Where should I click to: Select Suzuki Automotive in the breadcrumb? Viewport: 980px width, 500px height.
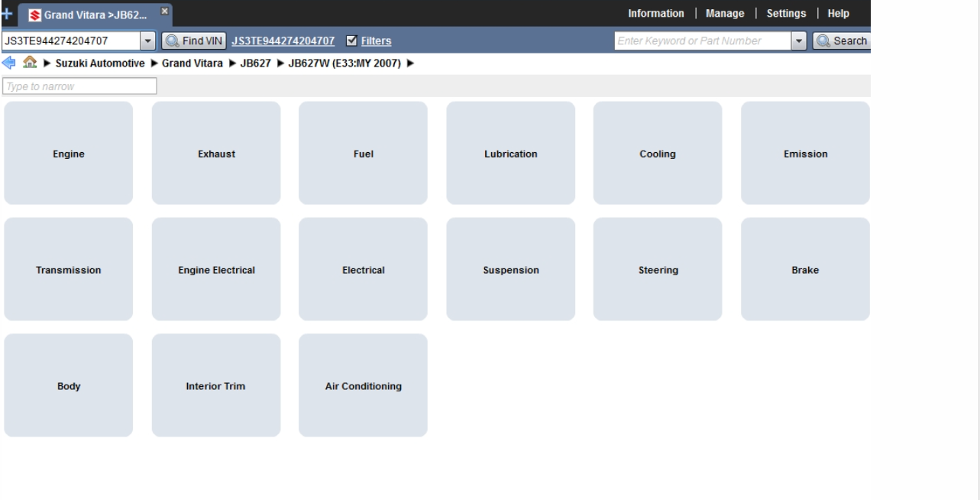click(x=100, y=63)
